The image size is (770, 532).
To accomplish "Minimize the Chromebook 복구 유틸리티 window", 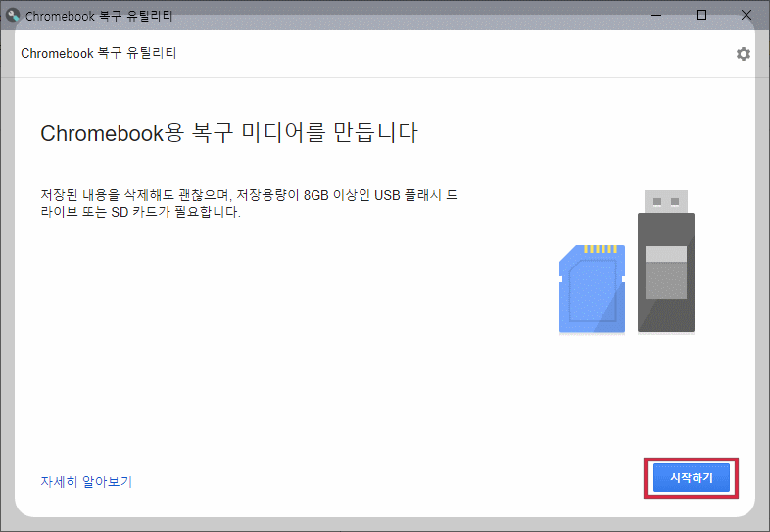I will click(656, 16).
